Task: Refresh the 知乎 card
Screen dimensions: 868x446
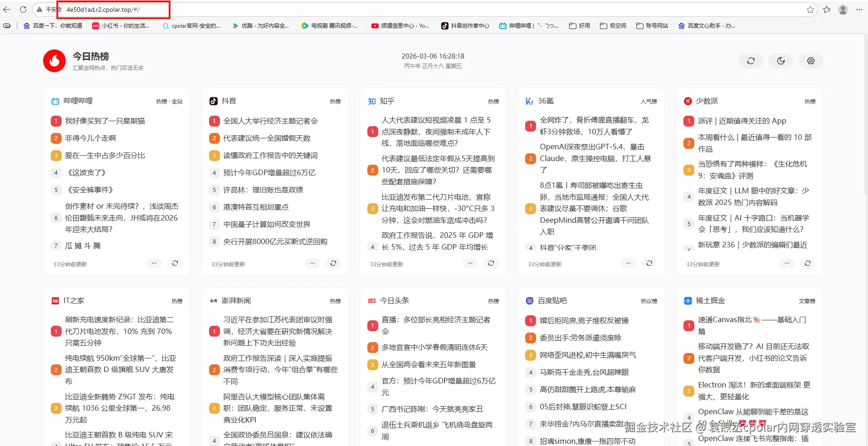Action: pos(491,263)
